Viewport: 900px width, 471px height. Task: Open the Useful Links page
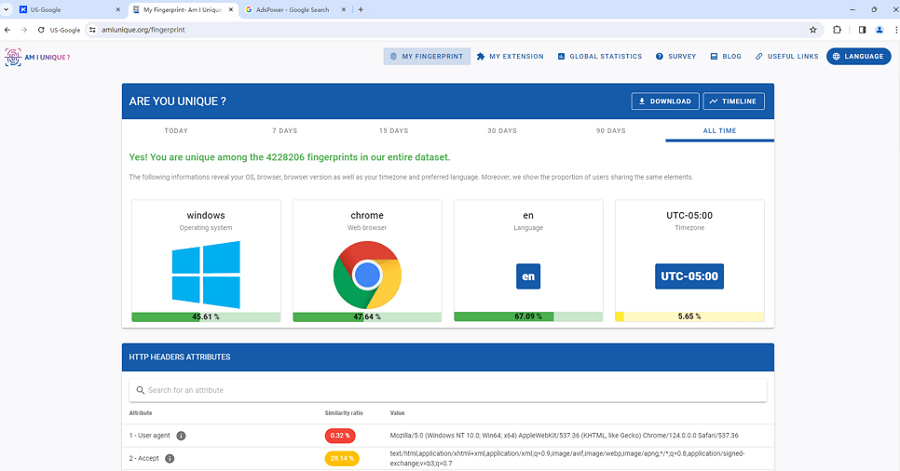click(786, 56)
